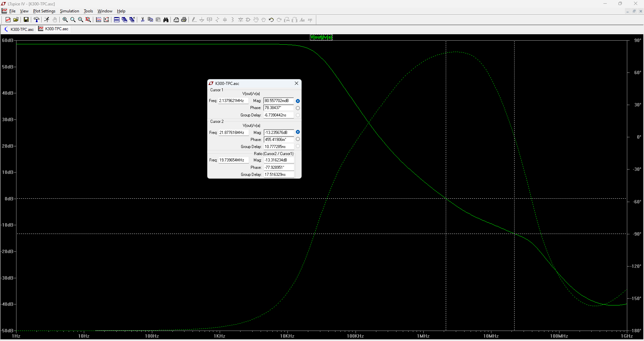Click the Close All Windows icon

(x=132, y=20)
